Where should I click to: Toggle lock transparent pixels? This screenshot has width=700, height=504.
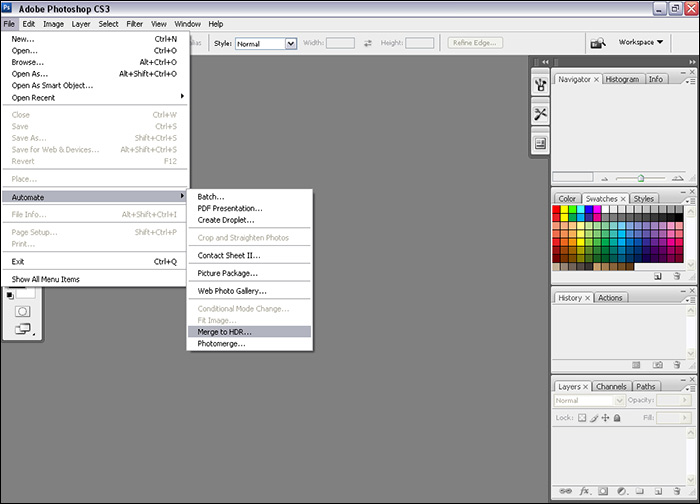[x=582, y=418]
